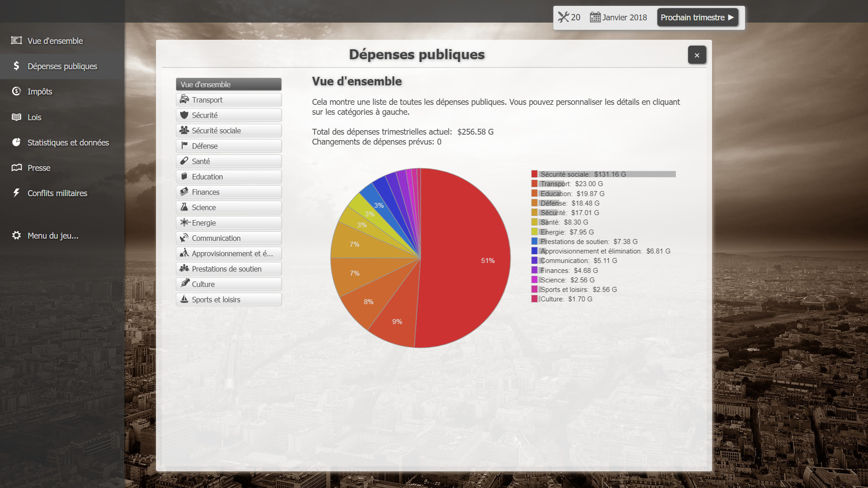The width and height of the screenshot is (868, 488).
Task: Open the gear icon for Menu du jeu
Action: pos(16,235)
